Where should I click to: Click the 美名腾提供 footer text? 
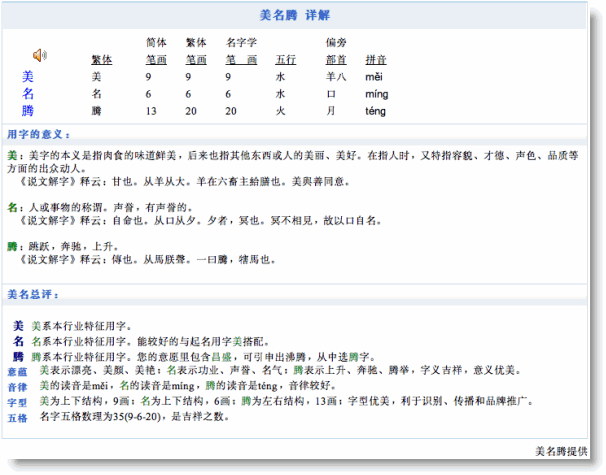tap(566, 451)
